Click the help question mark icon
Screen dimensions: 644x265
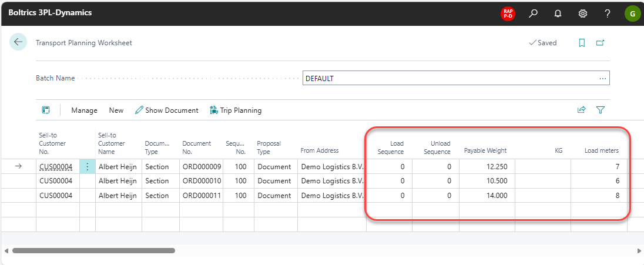point(608,13)
